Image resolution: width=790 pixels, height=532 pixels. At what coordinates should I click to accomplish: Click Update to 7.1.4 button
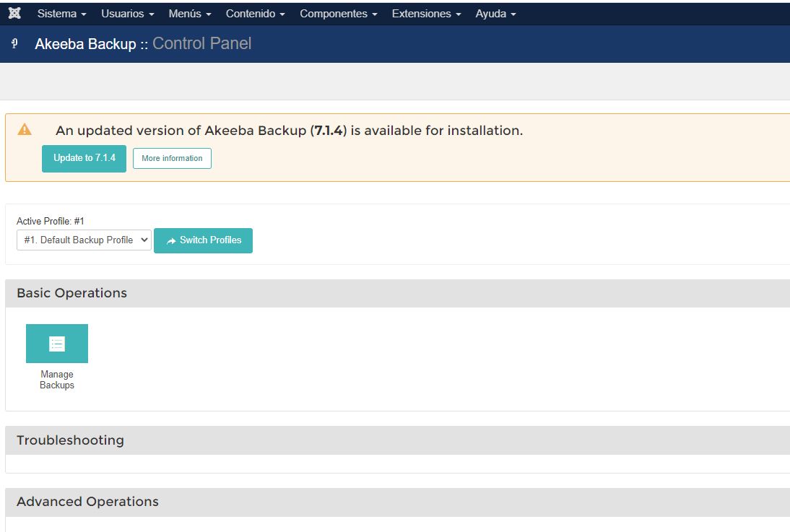pos(84,159)
